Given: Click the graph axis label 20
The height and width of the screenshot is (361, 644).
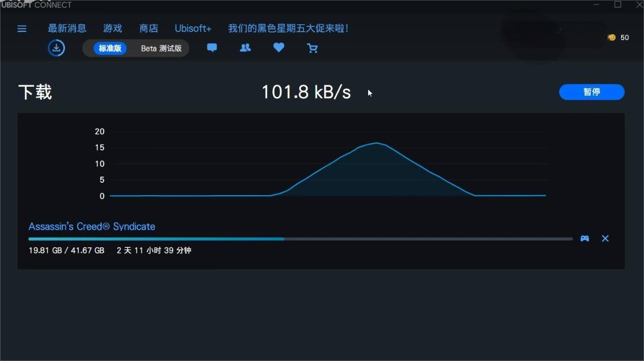Looking at the screenshot, I should pyautogui.click(x=100, y=132).
